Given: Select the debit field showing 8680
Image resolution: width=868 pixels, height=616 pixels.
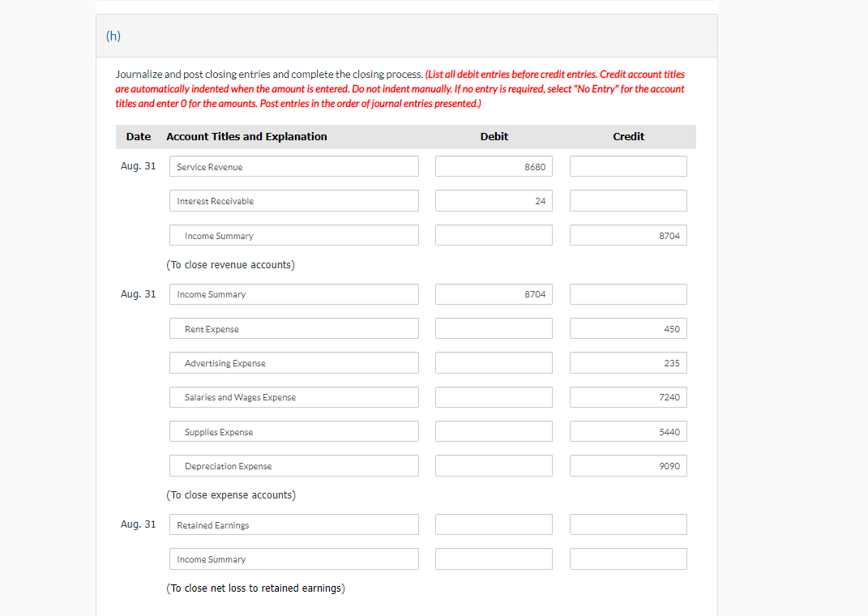Looking at the screenshot, I should click(x=494, y=166).
